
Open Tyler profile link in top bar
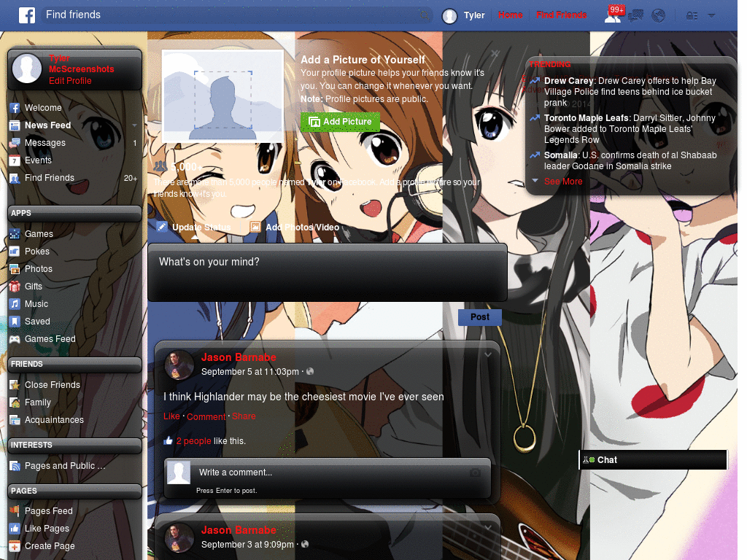coord(474,15)
